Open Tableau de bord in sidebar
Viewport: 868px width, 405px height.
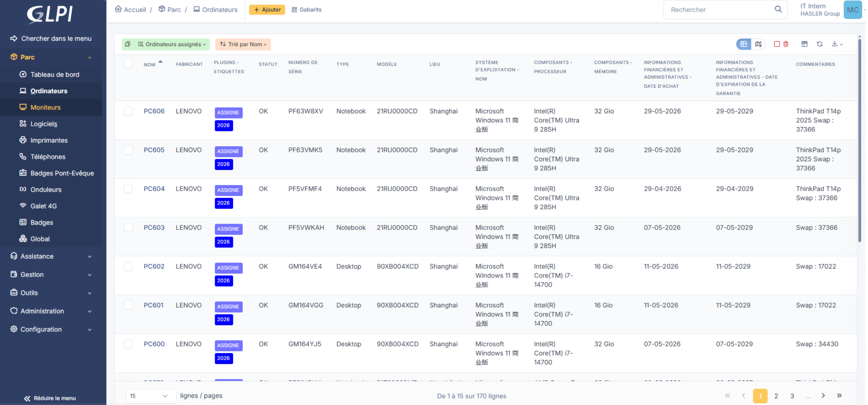pos(54,74)
